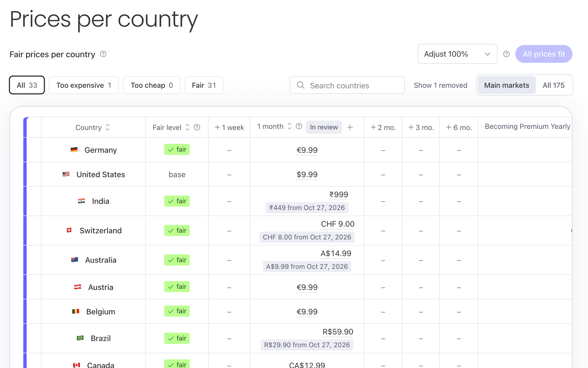This screenshot has height=368, width=588.
Task: Focus the Search countries field
Action: tap(347, 85)
